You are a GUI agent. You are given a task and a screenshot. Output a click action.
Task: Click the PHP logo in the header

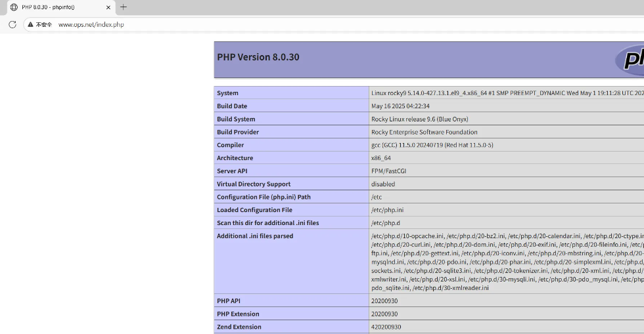(x=632, y=59)
